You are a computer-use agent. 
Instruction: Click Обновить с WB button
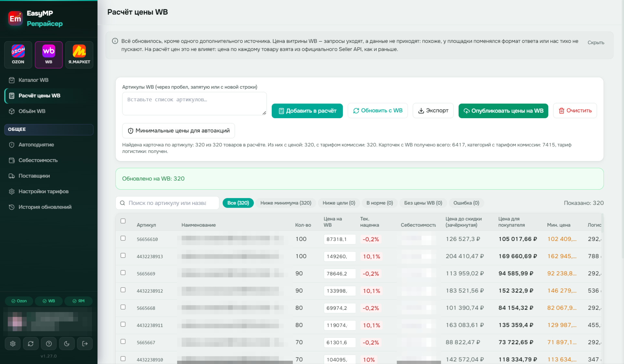[378, 111]
